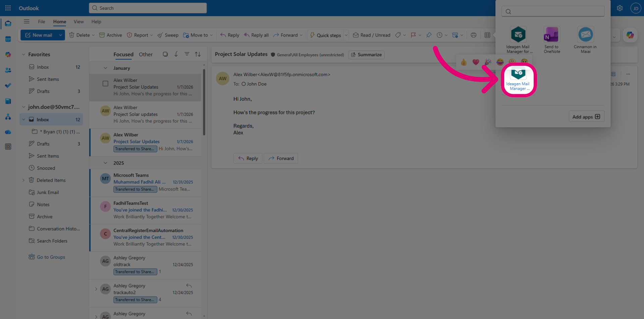
Task: Click Sweep in the ribbon
Action: tap(168, 35)
